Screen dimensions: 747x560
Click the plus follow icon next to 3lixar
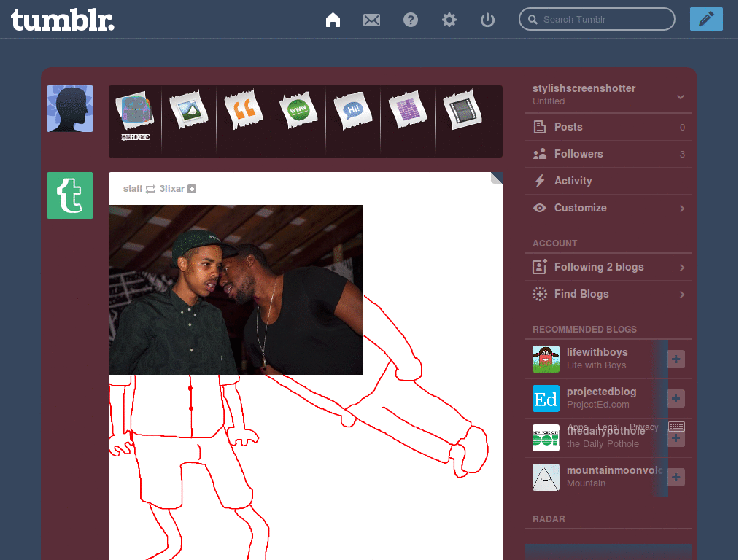(192, 189)
